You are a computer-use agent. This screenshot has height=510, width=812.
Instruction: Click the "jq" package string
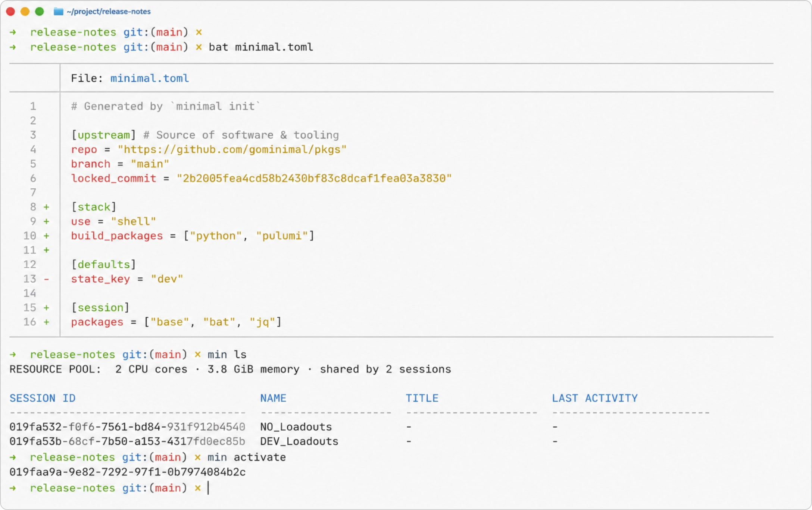(x=263, y=322)
